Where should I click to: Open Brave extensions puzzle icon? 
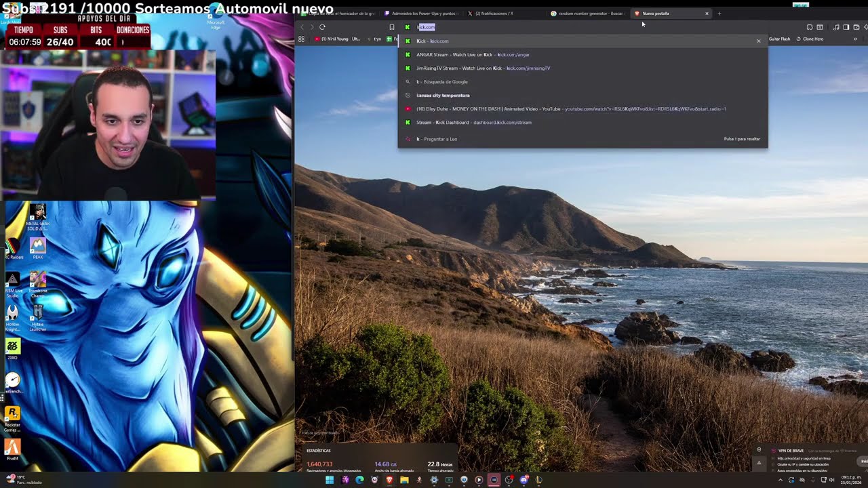(x=810, y=27)
